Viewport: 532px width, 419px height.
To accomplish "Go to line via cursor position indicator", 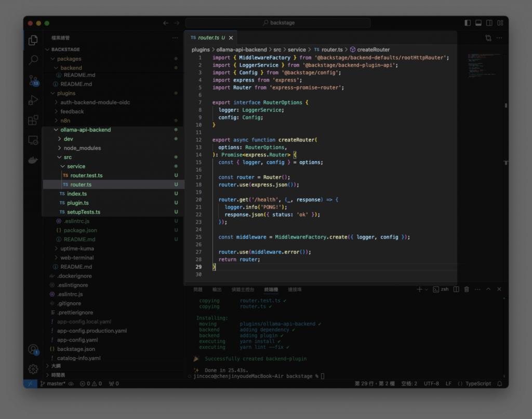I will [375, 384].
